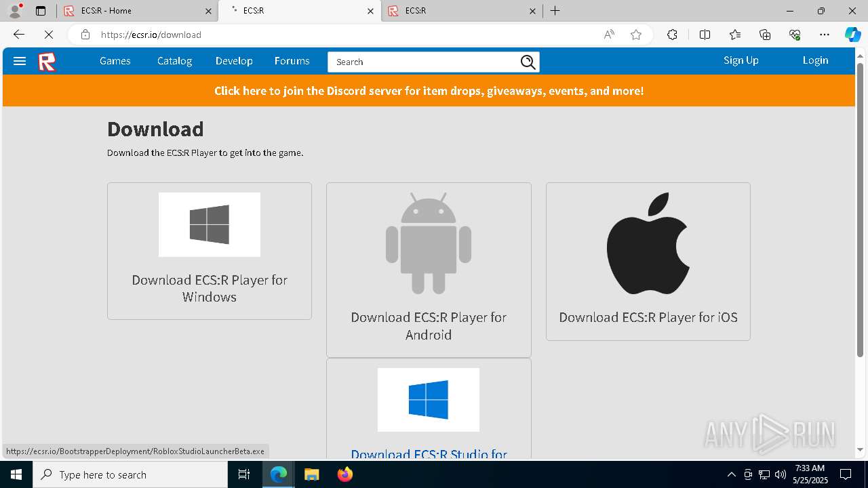Open the Edge profile icon
Image resolution: width=868 pixels, height=488 pixels.
[15, 11]
